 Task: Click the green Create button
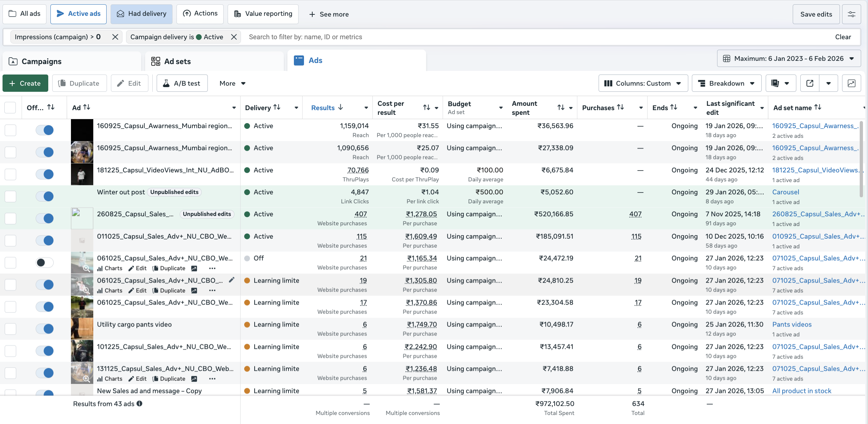pos(25,83)
